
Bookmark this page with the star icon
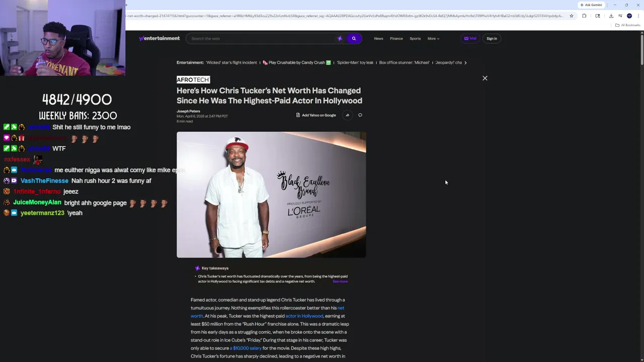571,16
